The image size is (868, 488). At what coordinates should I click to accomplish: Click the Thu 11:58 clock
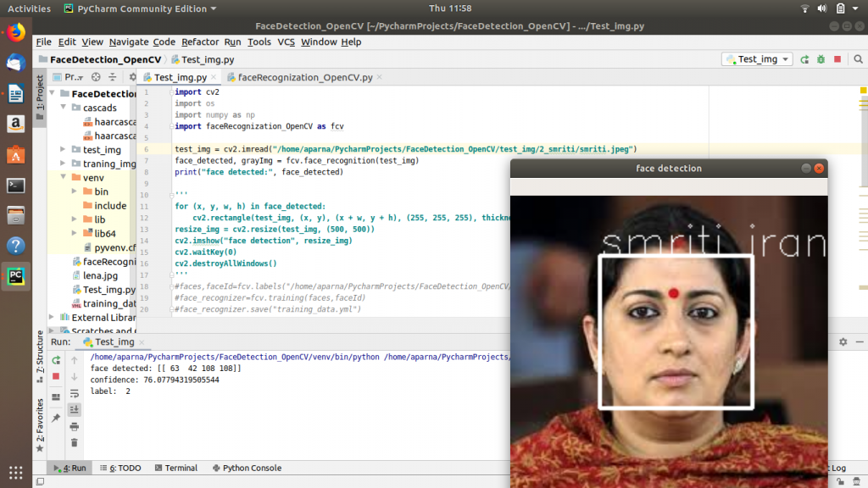tap(450, 8)
